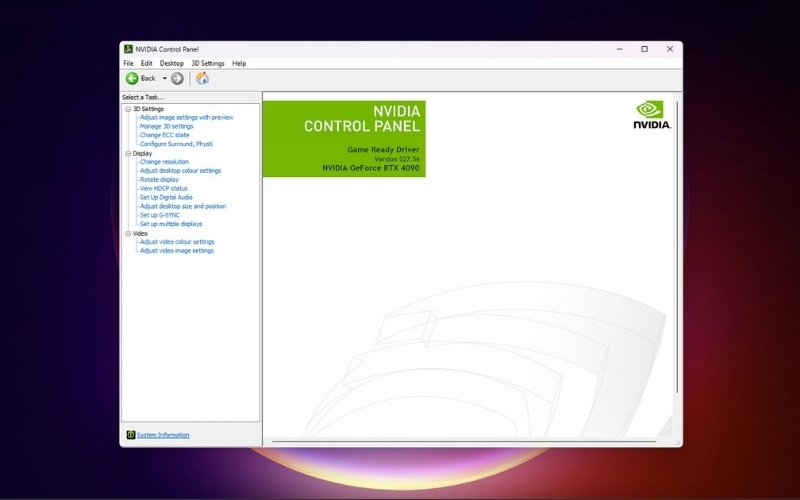Collapse the Video tree node

click(x=128, y=233)
